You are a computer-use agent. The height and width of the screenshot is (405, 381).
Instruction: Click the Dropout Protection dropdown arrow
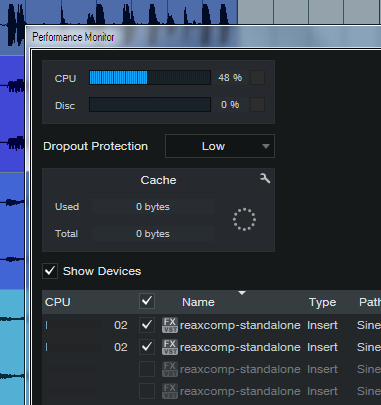[x=266, y=146]
